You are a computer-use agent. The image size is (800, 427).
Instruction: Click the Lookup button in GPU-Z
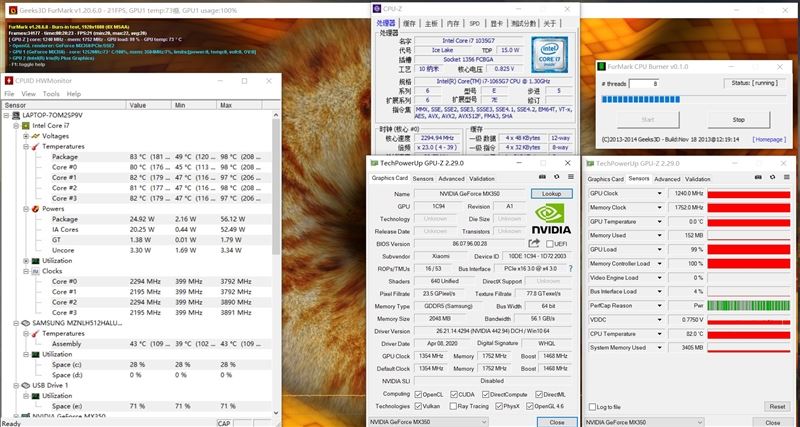click(x=552, y=194)
